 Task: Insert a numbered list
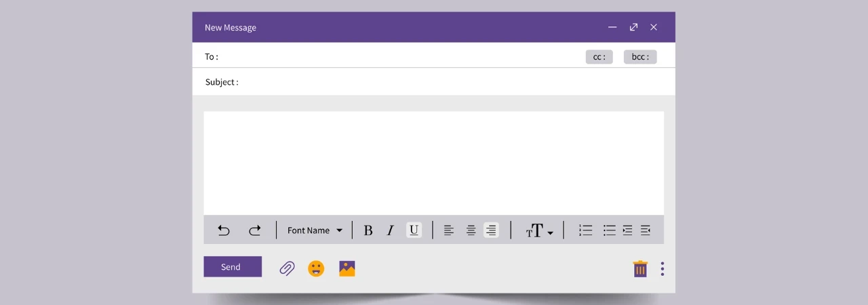586,230
